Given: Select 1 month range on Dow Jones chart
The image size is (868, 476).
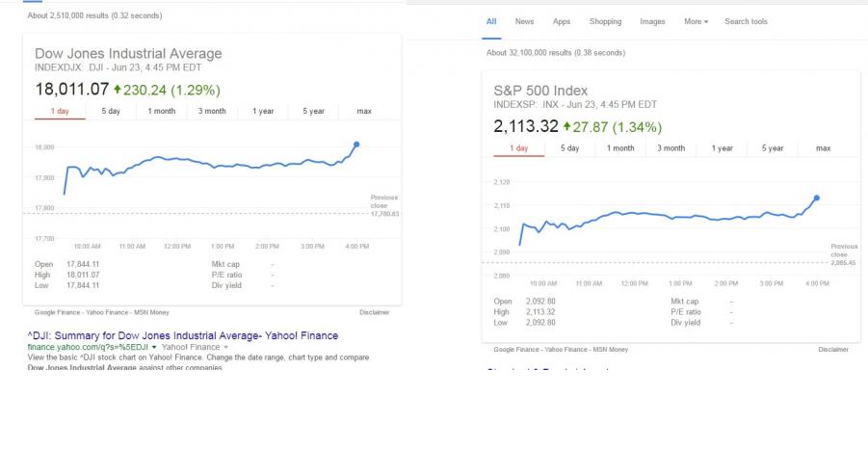Looking at the screenshot, I should (x=162, y=111).
